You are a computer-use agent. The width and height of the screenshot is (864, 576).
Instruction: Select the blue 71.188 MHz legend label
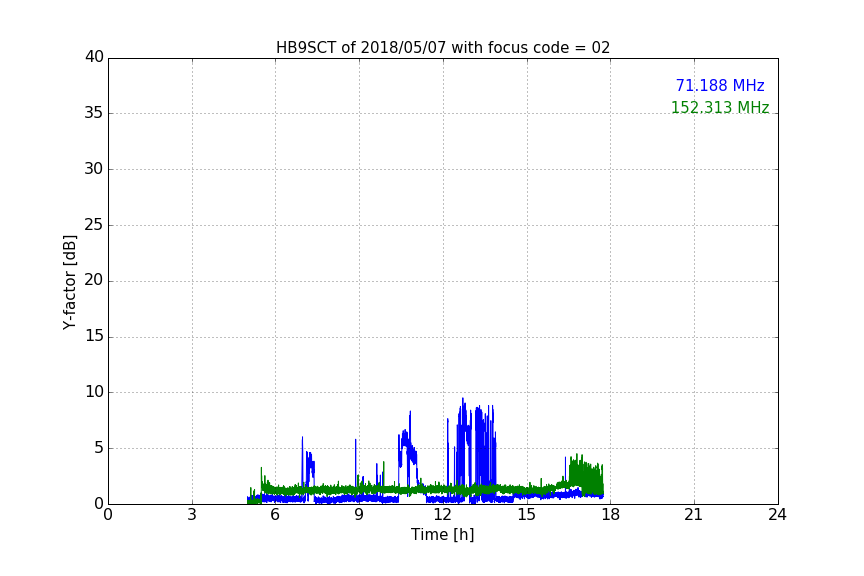point(720,85)
